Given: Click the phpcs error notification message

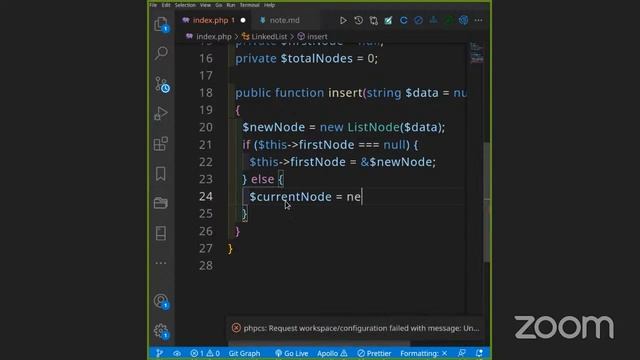Looking at the screenshot, I should 361,328.
